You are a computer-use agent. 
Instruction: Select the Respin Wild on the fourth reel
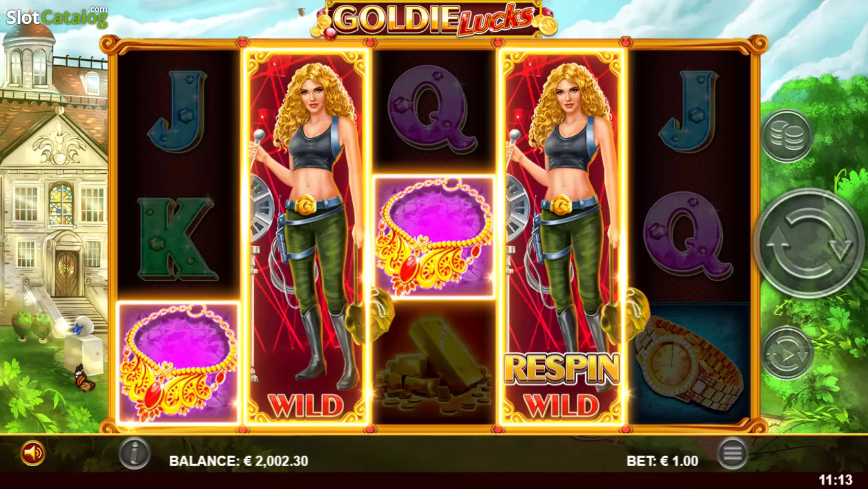click(x=562, y=237)
